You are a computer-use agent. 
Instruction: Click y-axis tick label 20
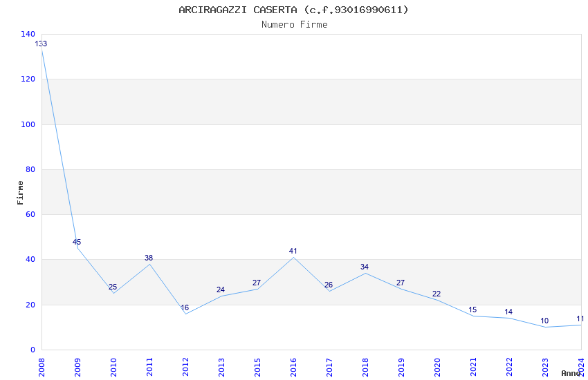30,305
